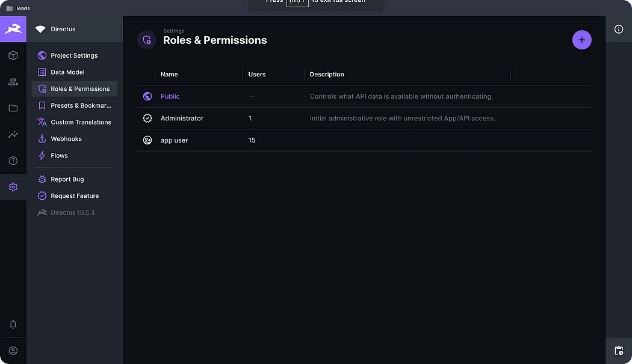Open the User Directory people icon
The image size is (632, 364).
click(x=13, y=82)
